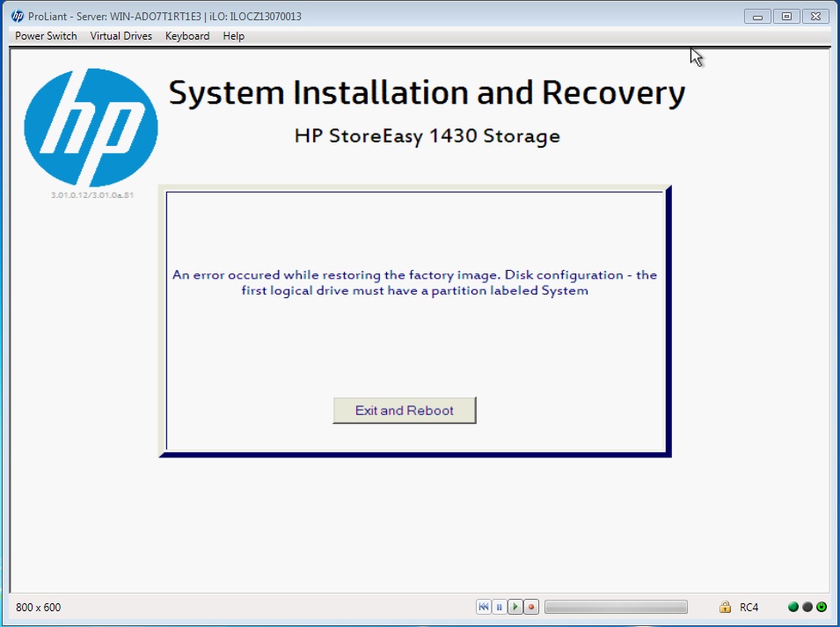Open the Keyboard menu
This screenshot has height=627, width=840.
187,36
